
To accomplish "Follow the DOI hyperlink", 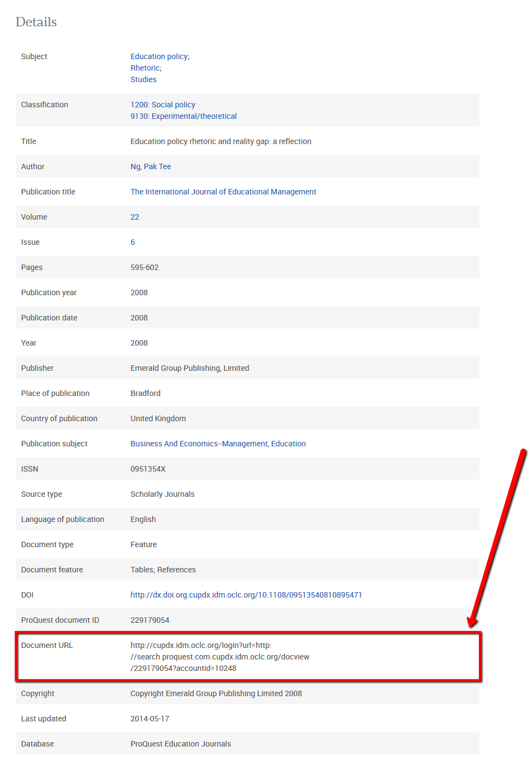I will tap(246, 594).
